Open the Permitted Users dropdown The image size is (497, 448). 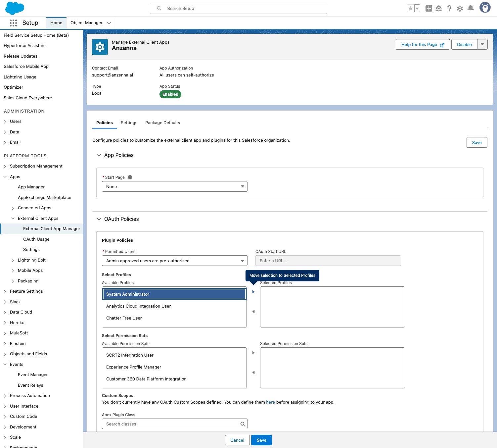pos(174,261)
